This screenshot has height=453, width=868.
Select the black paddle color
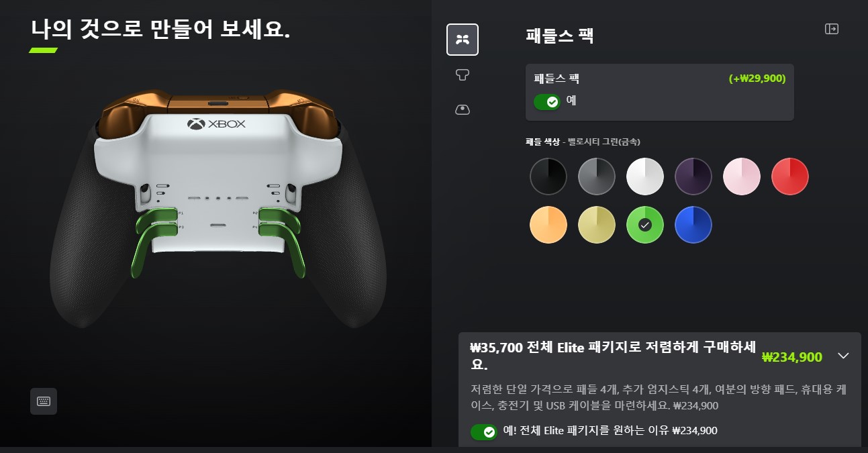click(548, 177)
